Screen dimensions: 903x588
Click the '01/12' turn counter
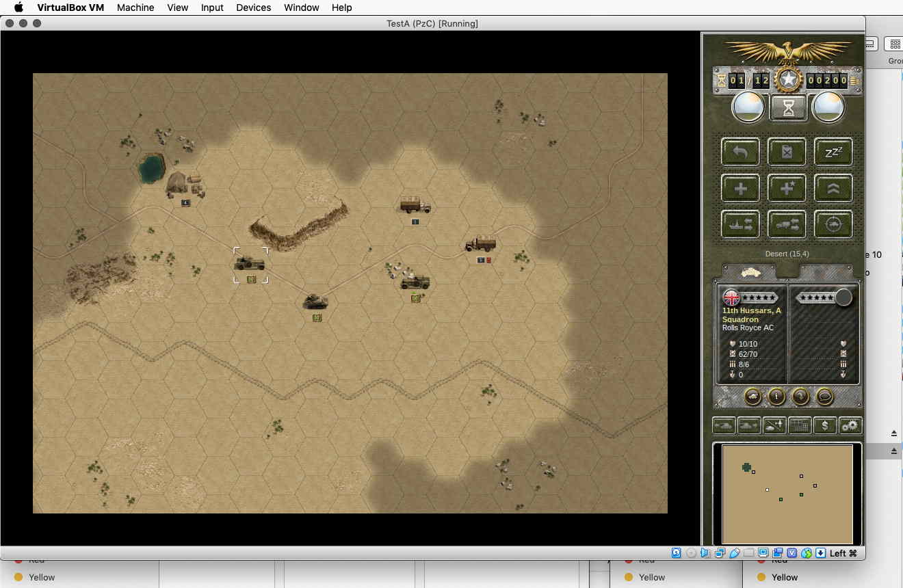[749, 81]
